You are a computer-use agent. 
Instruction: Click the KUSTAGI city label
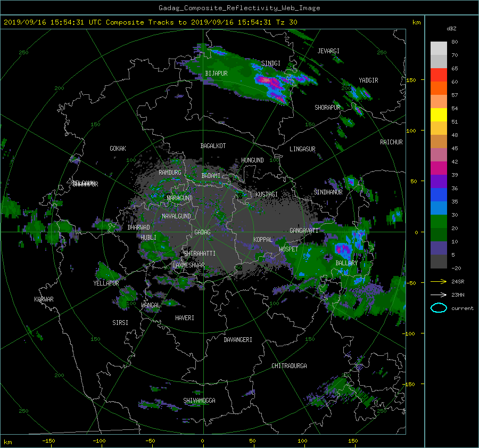click(x=267, y=194)
